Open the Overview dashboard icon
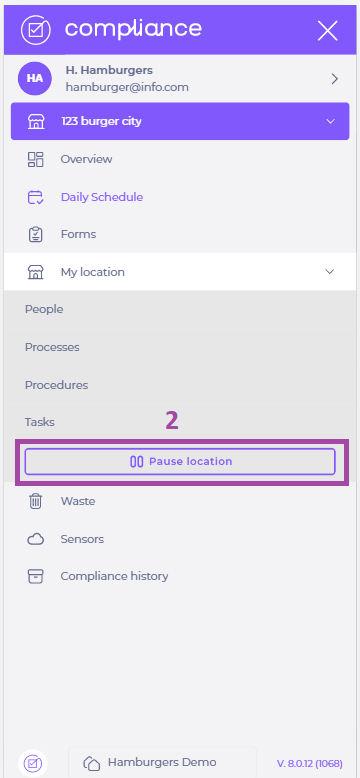The width and height of the screenshot is (360, 778). point(36,159)
